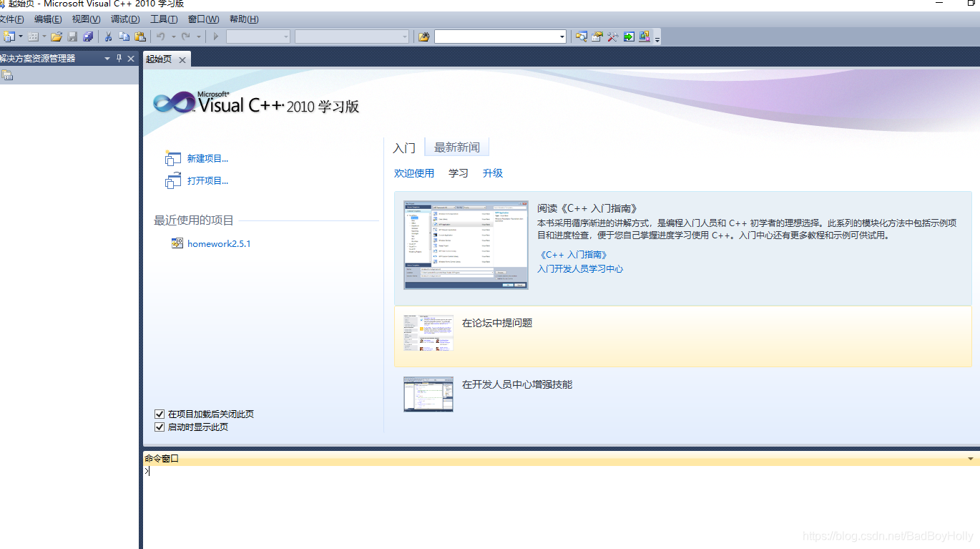Close the Solution Explorer panel
Screen dimensions: 980x549
(x=131, y=59)
